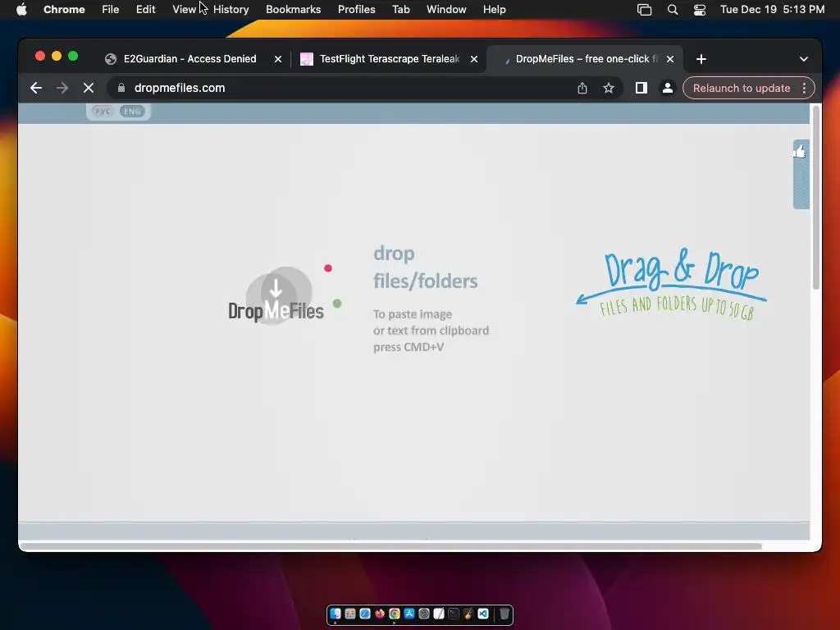Viewport: 840px width, 630px height.
Task: Open Chrome side panel
Action: click(x=641, y=88)
